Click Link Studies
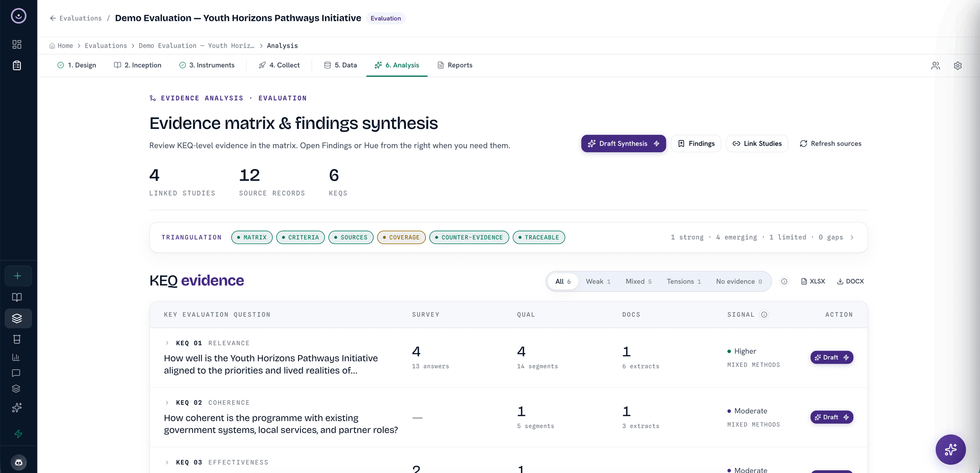980x473 pixels. [757, 144]
